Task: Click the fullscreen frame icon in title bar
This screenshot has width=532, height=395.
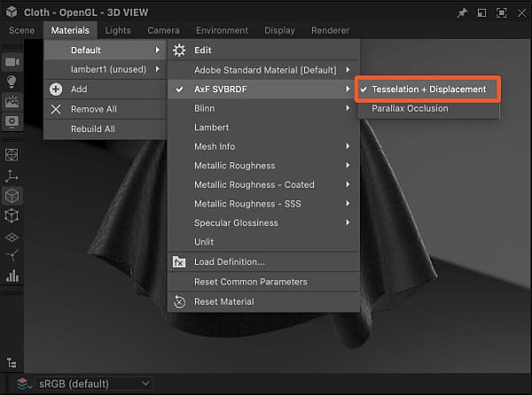Action: pos(502,13)
